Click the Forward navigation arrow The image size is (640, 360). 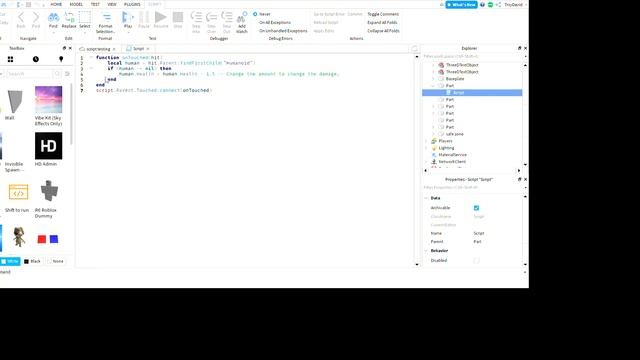coord(36,17)
